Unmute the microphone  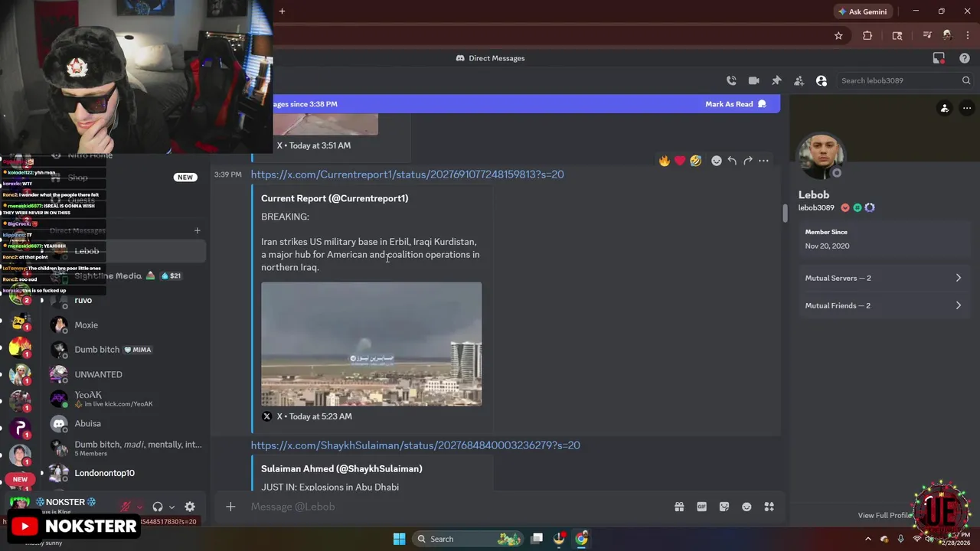point(126,507)
